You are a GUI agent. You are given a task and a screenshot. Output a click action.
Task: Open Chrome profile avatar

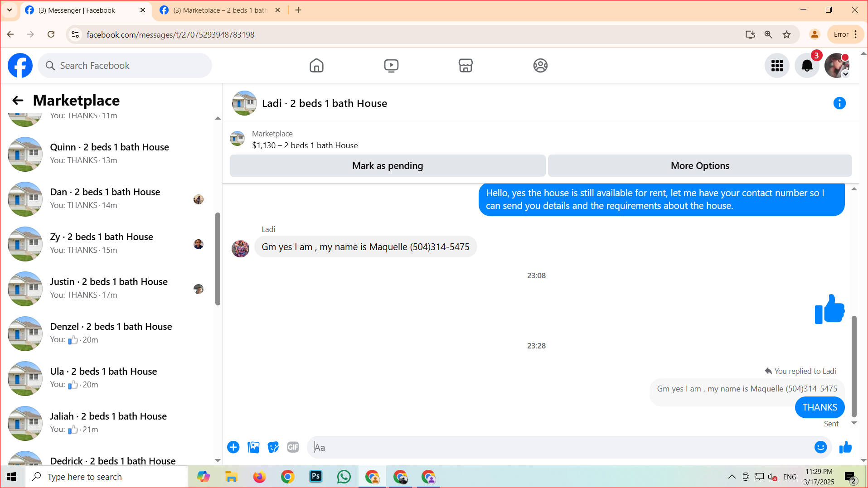click(x=815, y=34)
